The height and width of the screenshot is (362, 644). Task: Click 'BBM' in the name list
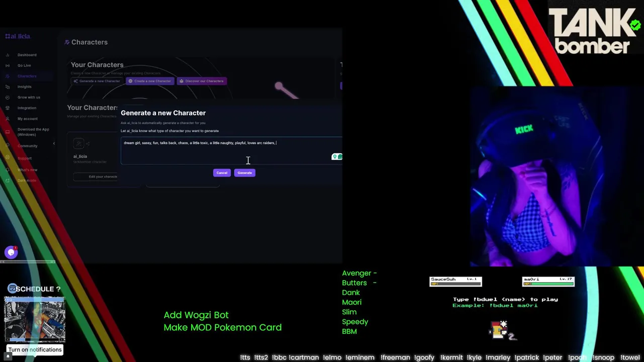tap(349, 331)
